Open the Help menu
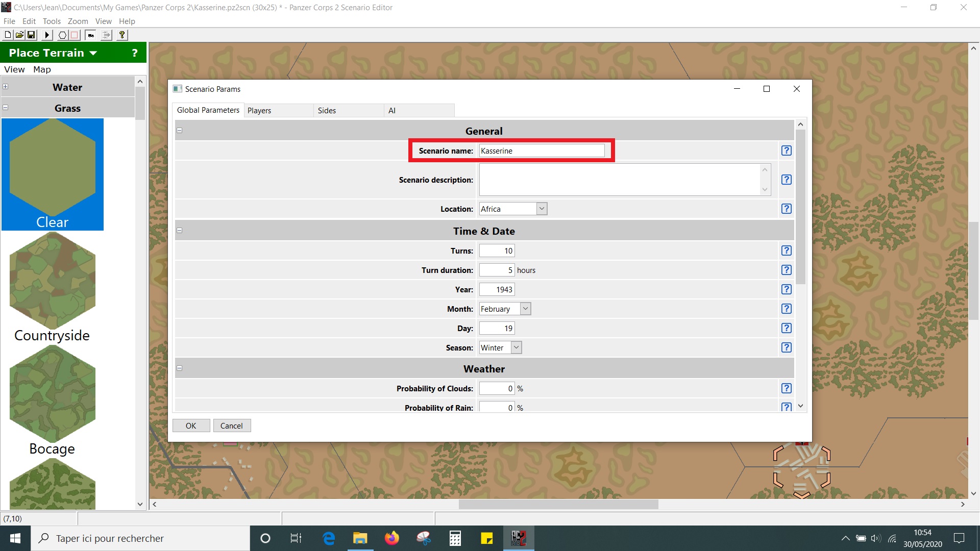 point(127,21)
